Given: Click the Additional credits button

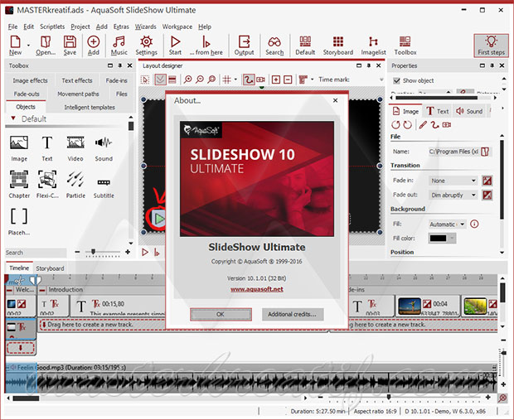Looking at the screenshot, I should (293, 314).
